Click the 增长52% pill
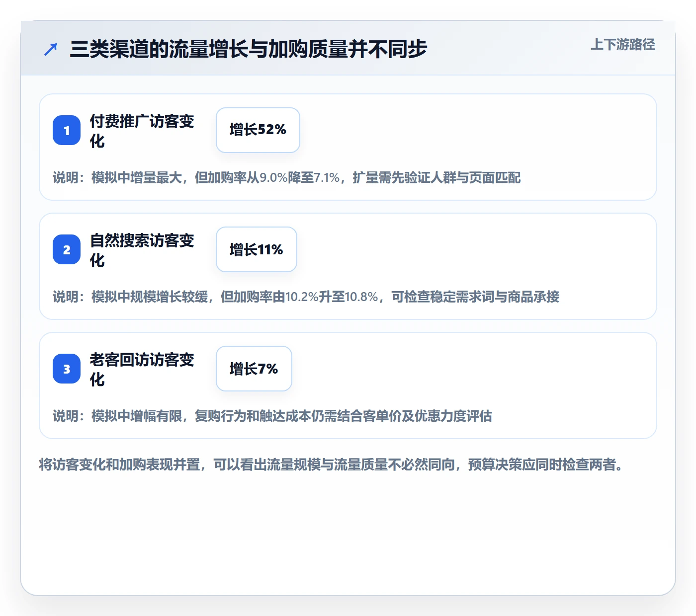This screenshot has height=616, width=696. [x=258, y=130]
